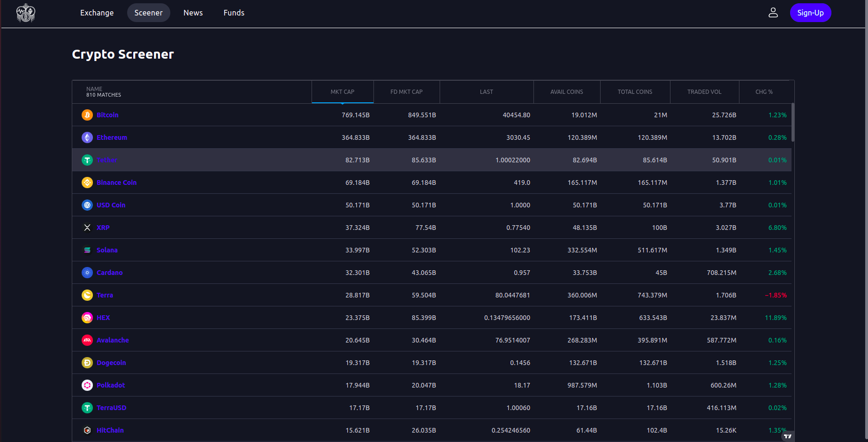Click the Crypto Screener heading
868x442 pixels.
pyautogui.click(x=123, y=54)
